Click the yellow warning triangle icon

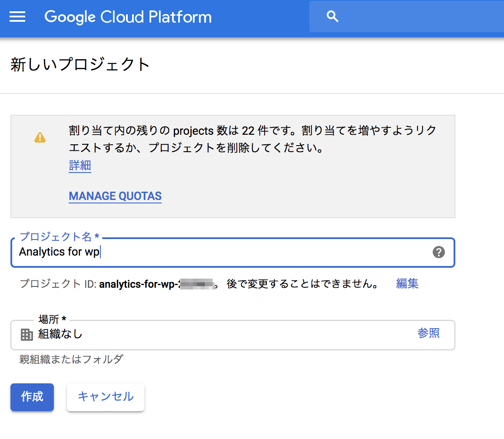pos(40,137)
